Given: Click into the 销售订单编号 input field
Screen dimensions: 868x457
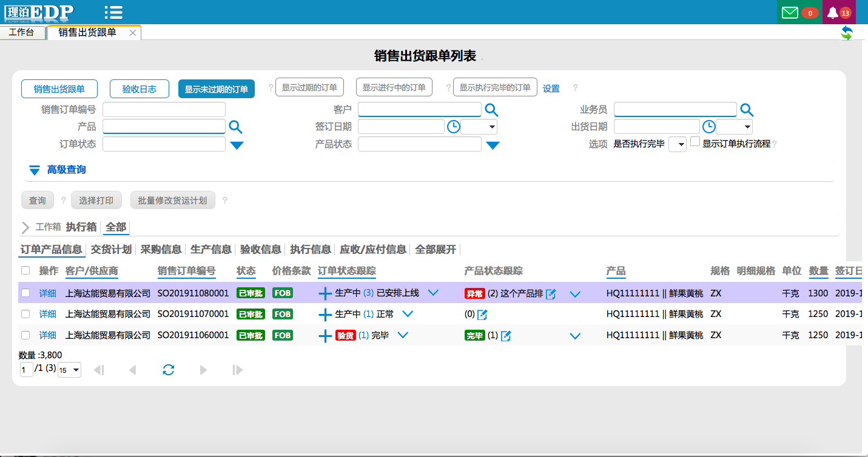Looking at the screenshot, I should click(x=164, y=110).
